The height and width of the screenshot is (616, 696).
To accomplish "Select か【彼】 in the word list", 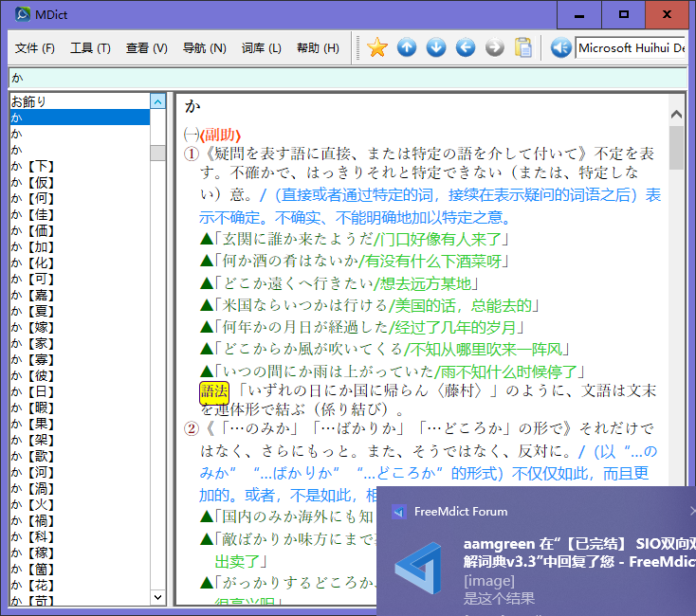I will pos(80,375).
